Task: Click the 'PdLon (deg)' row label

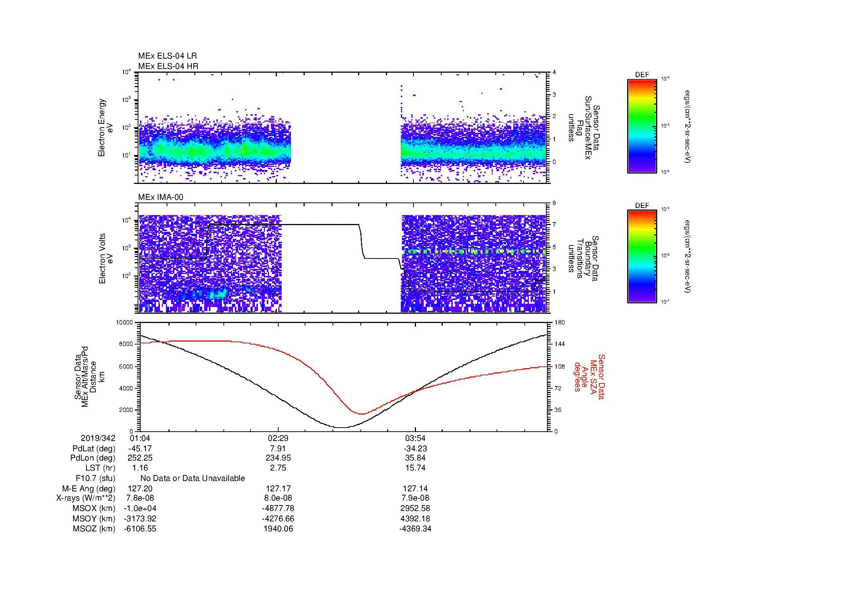Action: point(93,458)
